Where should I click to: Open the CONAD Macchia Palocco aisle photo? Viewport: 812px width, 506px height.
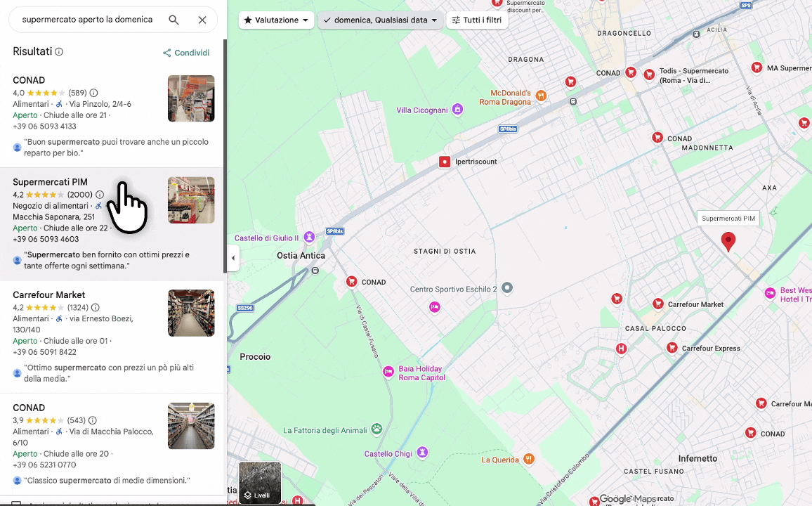tap(191, 426)
